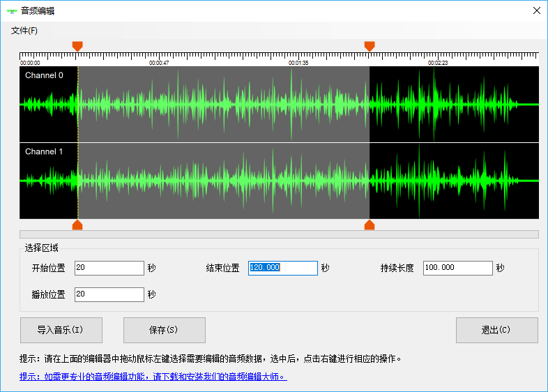Click the ruler at the 00:02:23 mark
548x392 pixels.
pos(438,57)
